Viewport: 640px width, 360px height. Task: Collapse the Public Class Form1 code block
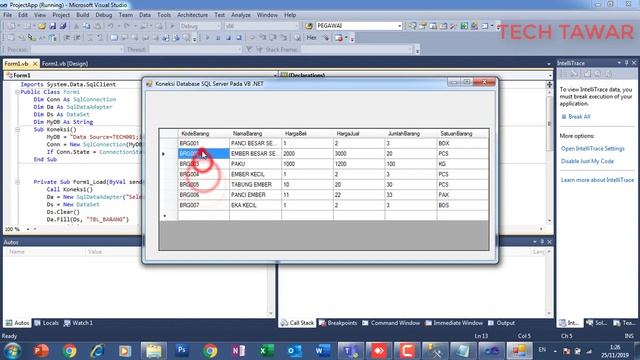18,92
